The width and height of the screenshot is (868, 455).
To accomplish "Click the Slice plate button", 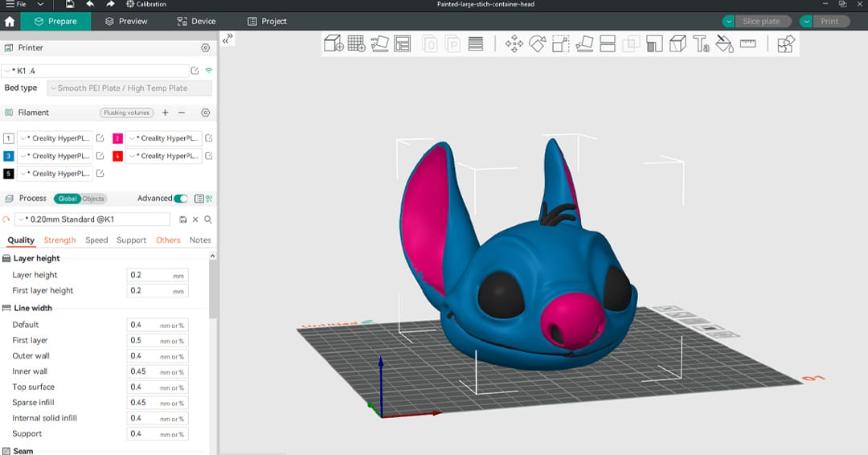I will pos(764,22).
